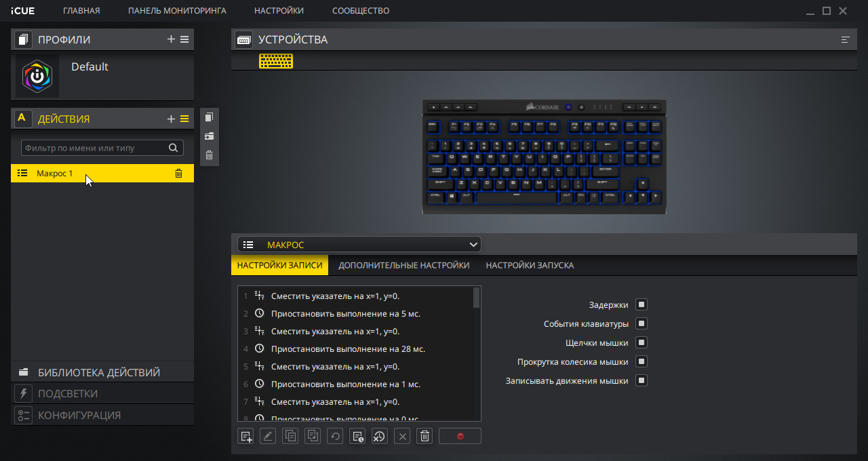The height and width of the screenshot is (461, 868).
Task: Delete Макрос 1 with its trash icon
Action: tap(178, 174)
